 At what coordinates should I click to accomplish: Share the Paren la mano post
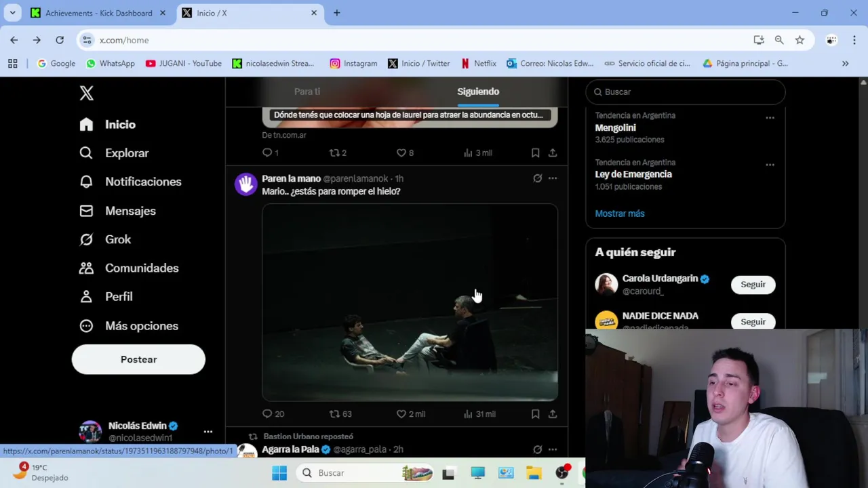(x=553, y=414)
